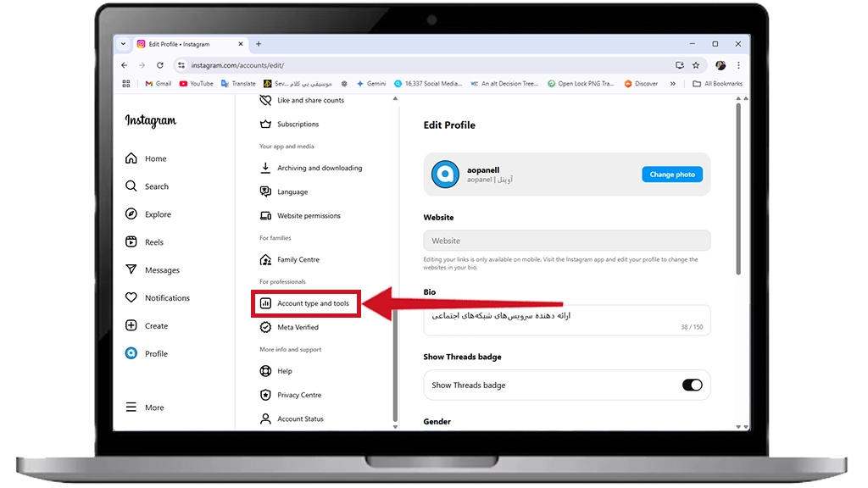Open Meta Verified settings
The width and height of the screenshot is (868, 488).
coord(290,327)
